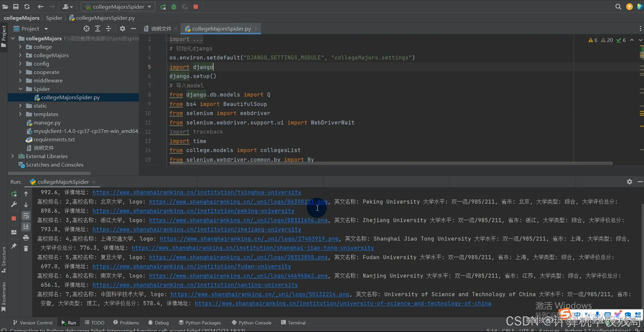Start debugging with the green bug icon
The height and width of the screenshot is (332, 644).
pos(174,7)
